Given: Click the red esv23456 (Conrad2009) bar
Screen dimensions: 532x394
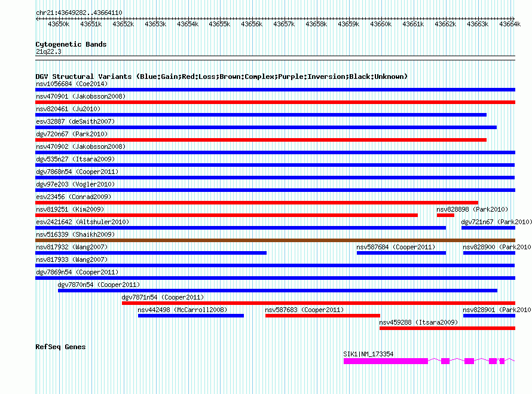Looking at the screenshot, I should click(257, 203).
